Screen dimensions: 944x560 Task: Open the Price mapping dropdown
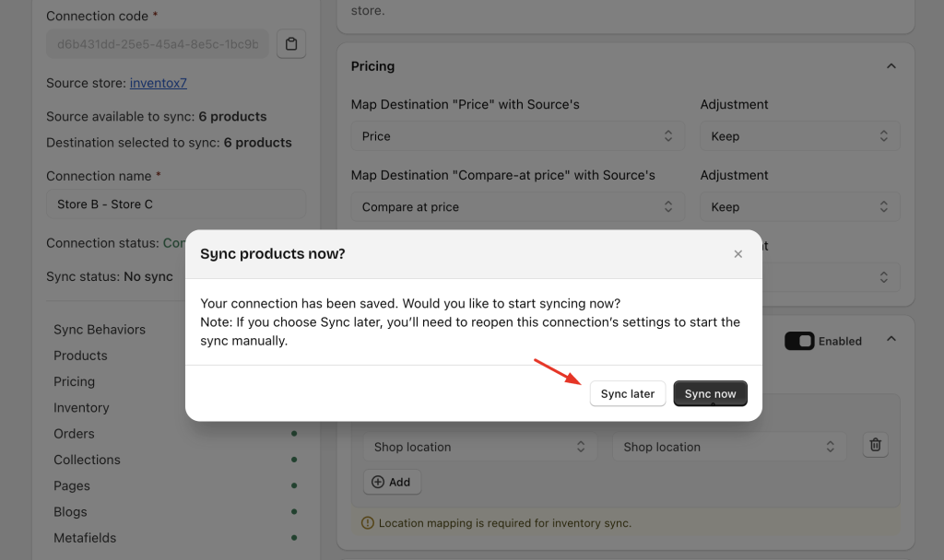(517, 136)
